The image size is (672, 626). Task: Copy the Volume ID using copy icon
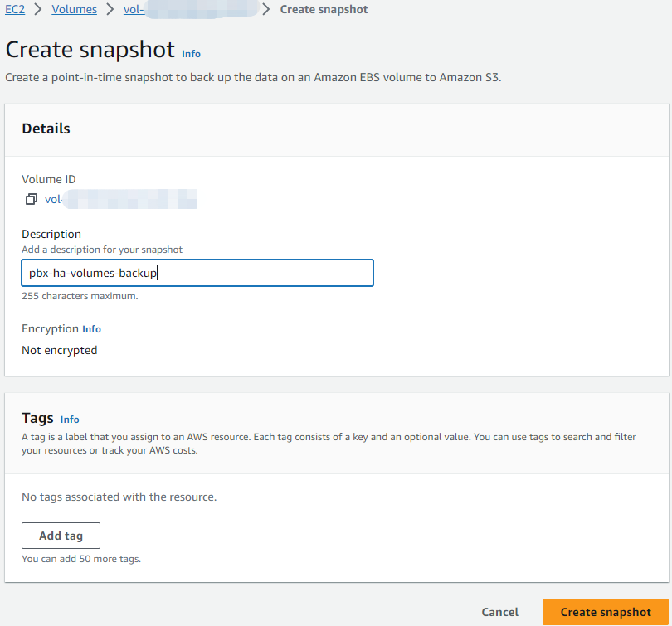coord(32,199)
